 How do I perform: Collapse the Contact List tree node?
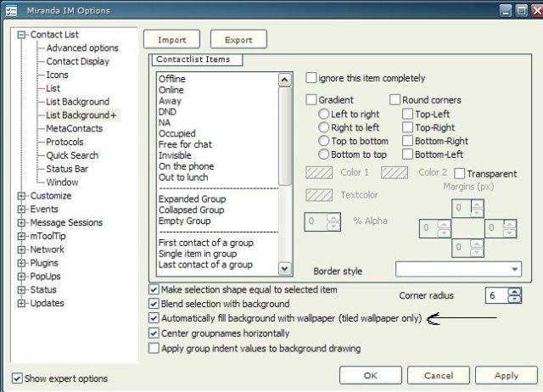tap(21, 35)
